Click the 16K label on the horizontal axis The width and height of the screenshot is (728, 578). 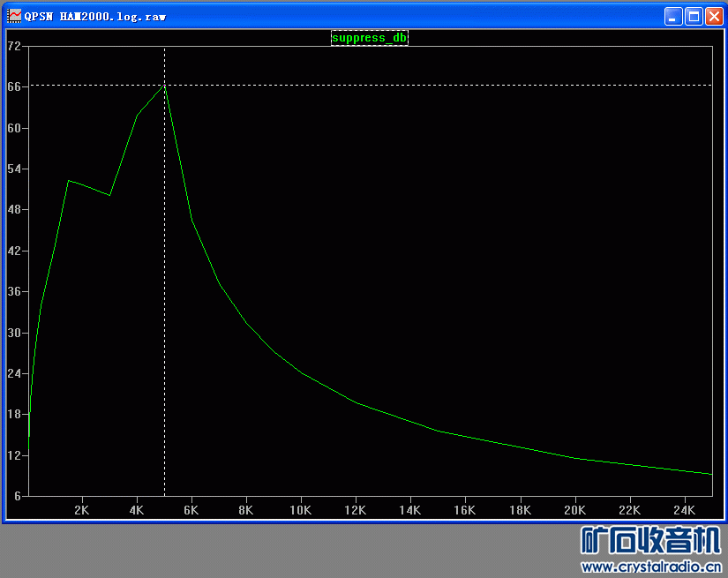465,510
